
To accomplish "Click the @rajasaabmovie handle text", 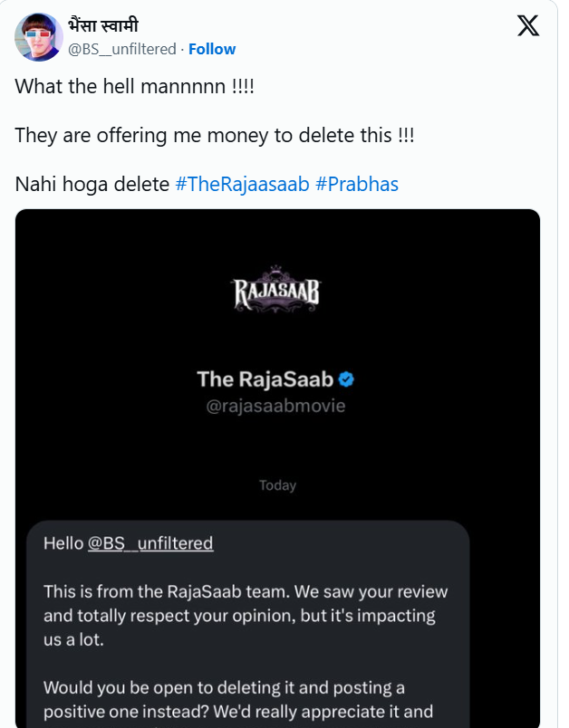I will click(x=276, y=407).
